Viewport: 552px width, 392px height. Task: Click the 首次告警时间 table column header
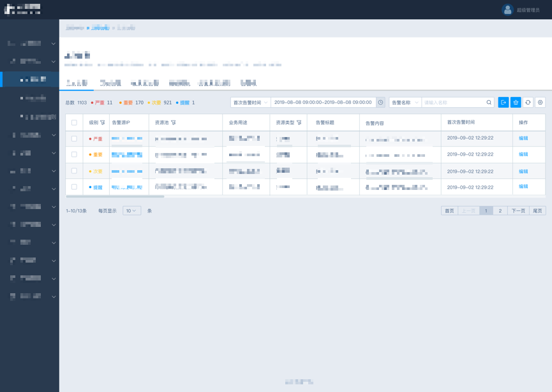(461, 122)
